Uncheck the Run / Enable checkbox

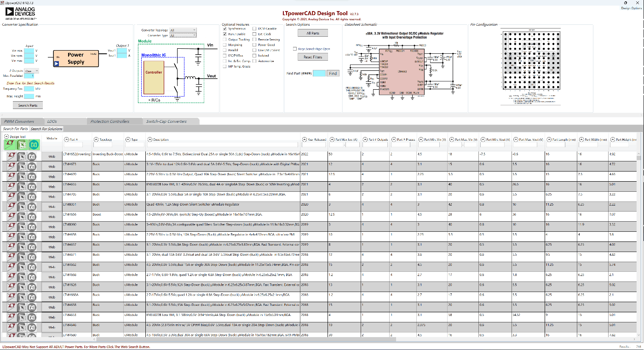[224, 34]
